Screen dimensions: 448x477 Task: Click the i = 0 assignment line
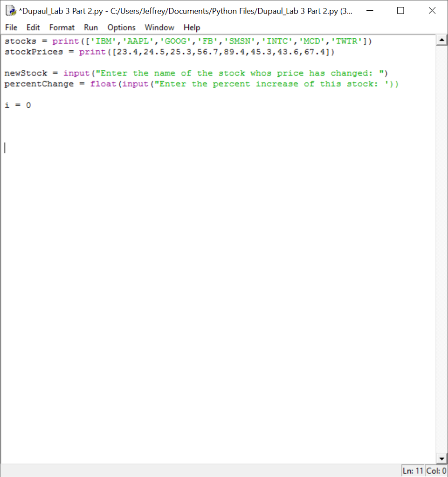(x=18, y=105)
